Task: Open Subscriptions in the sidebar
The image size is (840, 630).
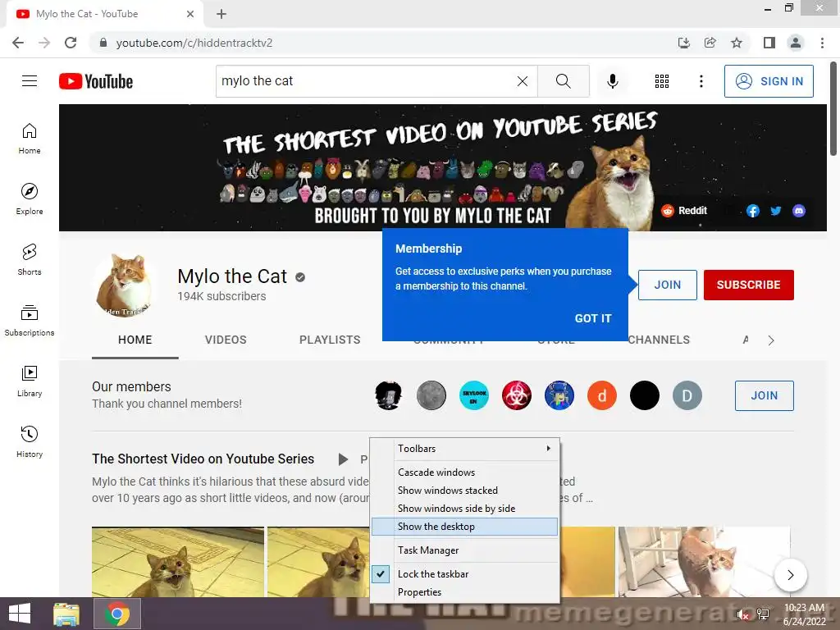Action: [30, 320]
